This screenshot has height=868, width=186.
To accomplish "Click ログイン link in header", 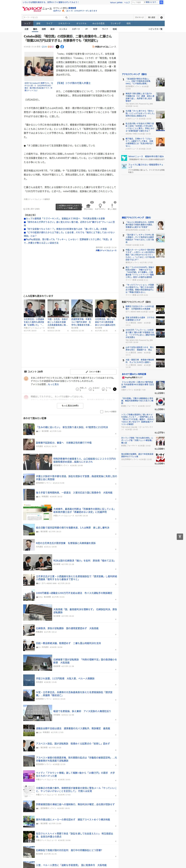I will point(57,11).
